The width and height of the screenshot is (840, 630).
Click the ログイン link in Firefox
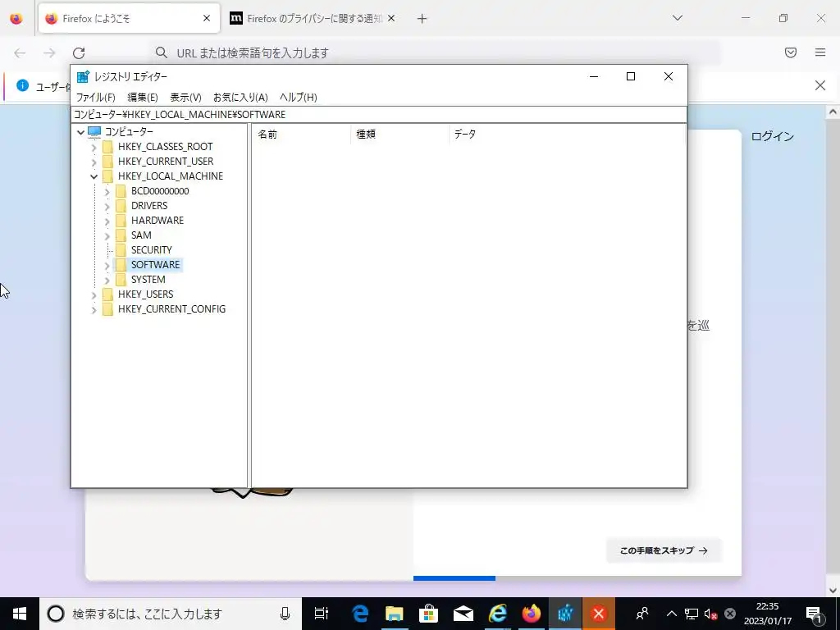[772, 136]
